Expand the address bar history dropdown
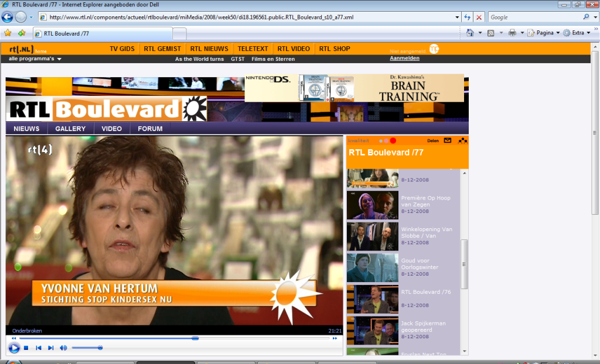The height and width of the screenshot is (364, 600). pyautogui.click(x=457, y=17)
